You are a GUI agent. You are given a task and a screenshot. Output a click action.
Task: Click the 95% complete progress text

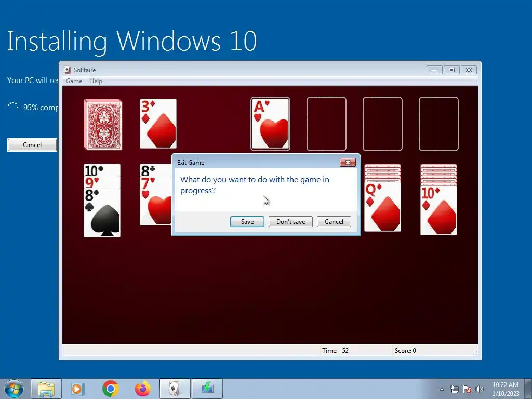41,108
